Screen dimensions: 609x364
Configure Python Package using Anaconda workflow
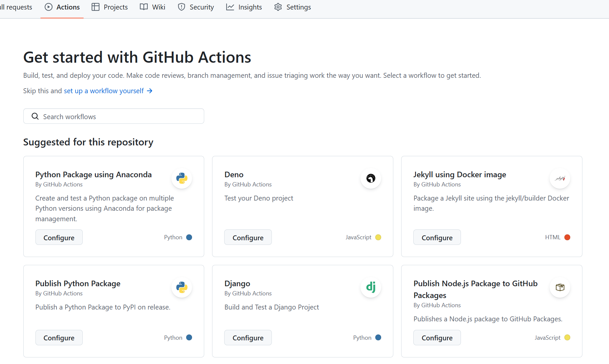[59, 237]
